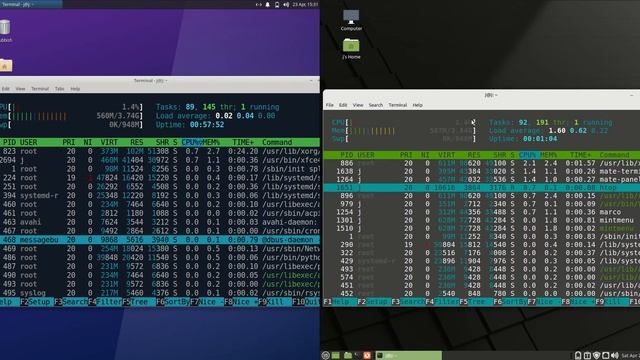The width and height of the screenshot is (640, 360).
Task: Click F6 SortBy in the right htop
Action: pyautogui.click(x=510, y=302)
